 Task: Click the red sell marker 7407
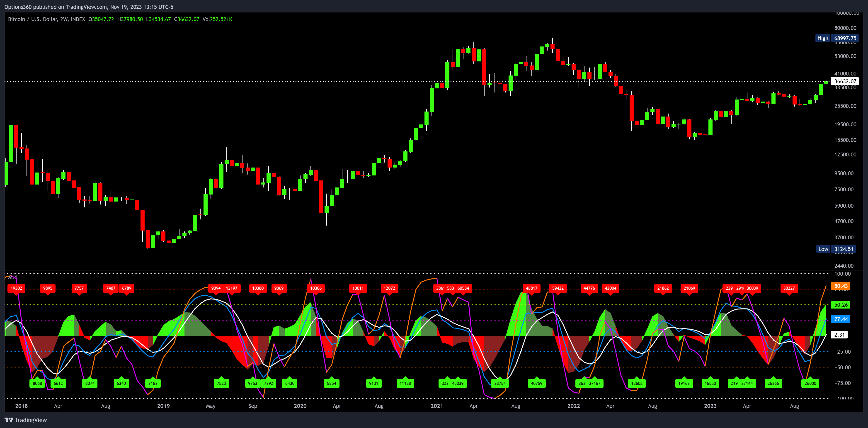pos(111,289)
